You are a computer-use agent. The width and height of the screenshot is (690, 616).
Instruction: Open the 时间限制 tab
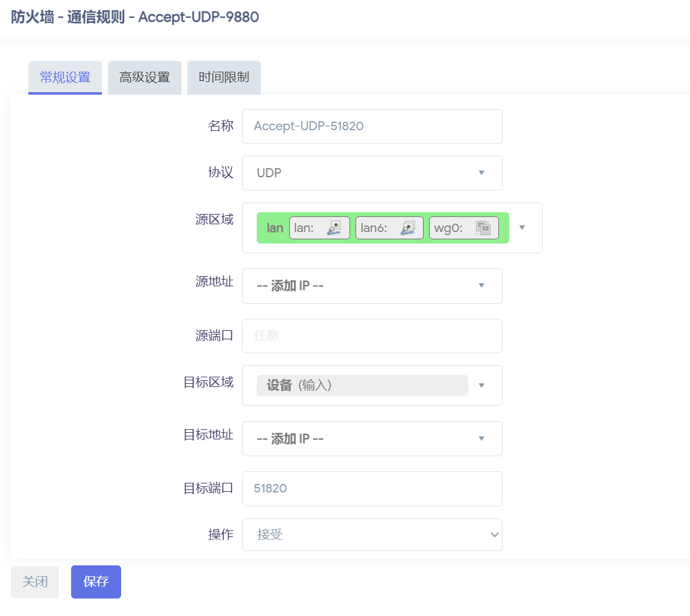pyautogui.click(x=224, y=78)
